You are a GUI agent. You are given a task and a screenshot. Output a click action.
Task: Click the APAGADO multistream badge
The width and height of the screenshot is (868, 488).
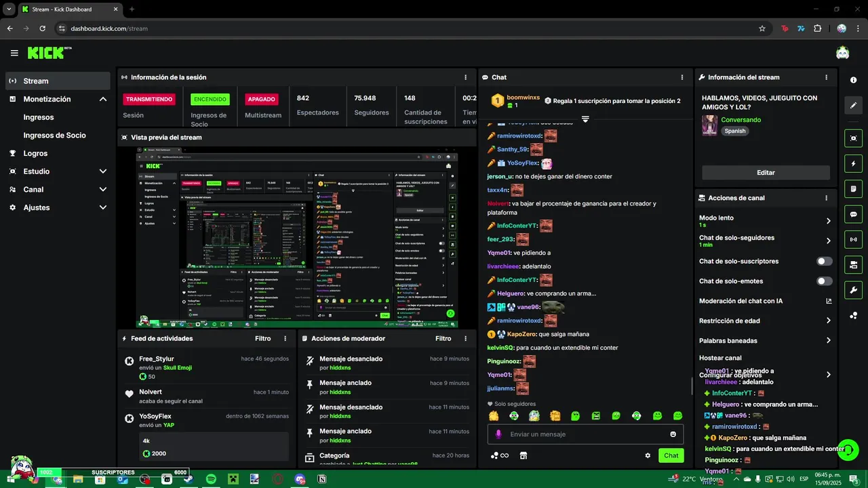click(261, 99)
